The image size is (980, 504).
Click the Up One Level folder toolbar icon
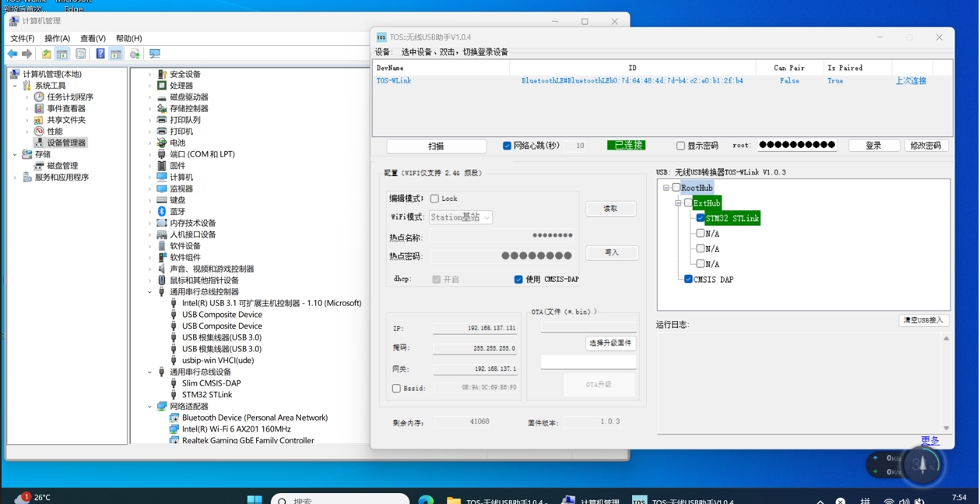[47, 54]
